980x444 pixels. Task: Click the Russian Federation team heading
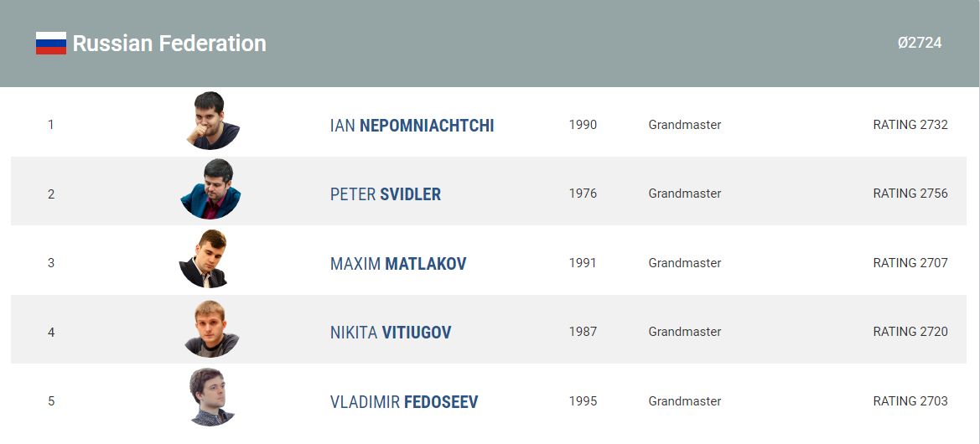coord(169,43)
